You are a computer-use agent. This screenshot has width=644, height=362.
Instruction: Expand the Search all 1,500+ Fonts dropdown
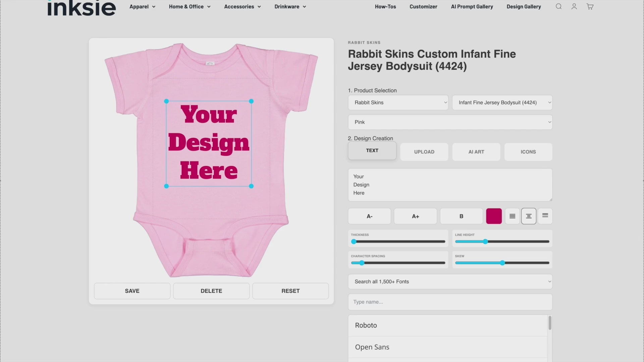point(450,282)
